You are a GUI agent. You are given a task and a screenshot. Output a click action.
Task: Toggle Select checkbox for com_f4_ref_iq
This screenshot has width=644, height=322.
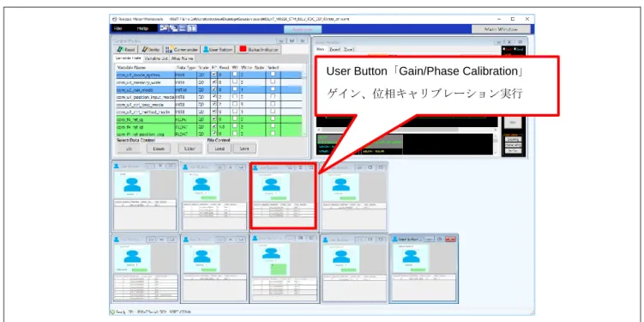pos(273,119)
